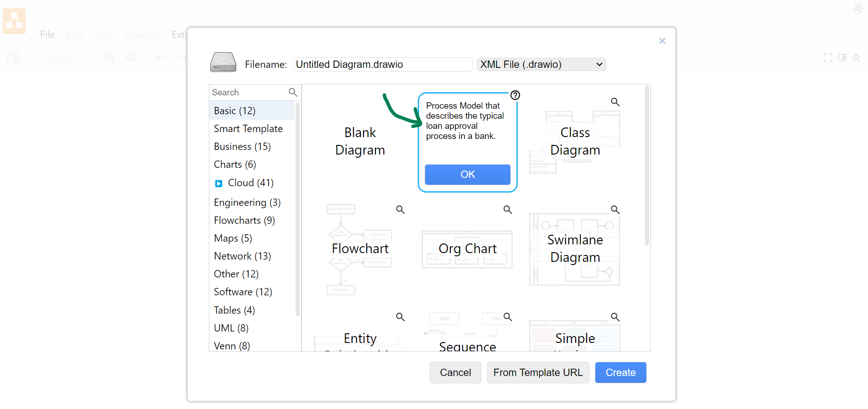This screenshot has width=868, height=409.
Task: Click the template list vertical scrollbar
Action: (x=647, y=165)
